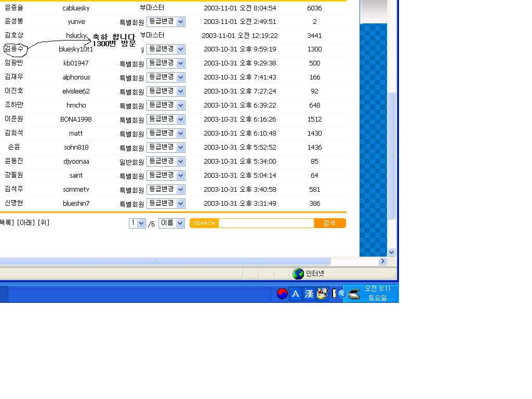Click the 漢 Hanja conversion icon
This screenshot has height=399, width=532.
click(309, 294)
